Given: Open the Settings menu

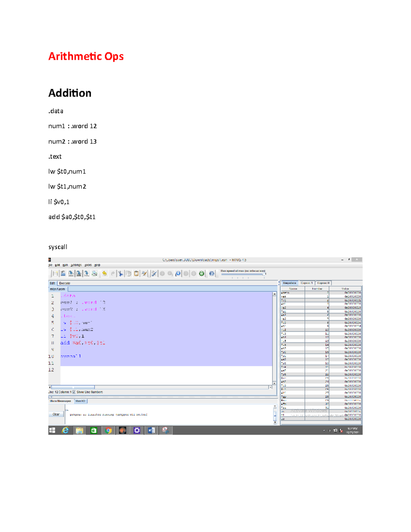Looking at the screenshot, I should (76, 265).
